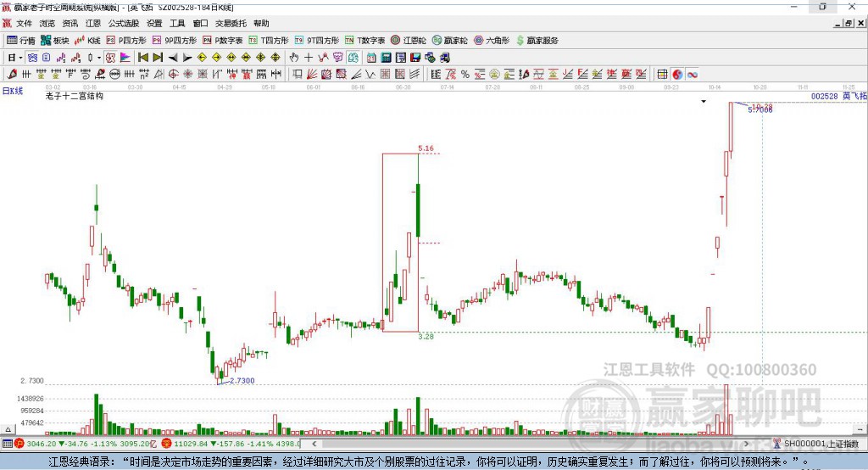The height and width of the screenshot is (470, 868).
Task: Select the hand pan tool
Action: (294, 58)
